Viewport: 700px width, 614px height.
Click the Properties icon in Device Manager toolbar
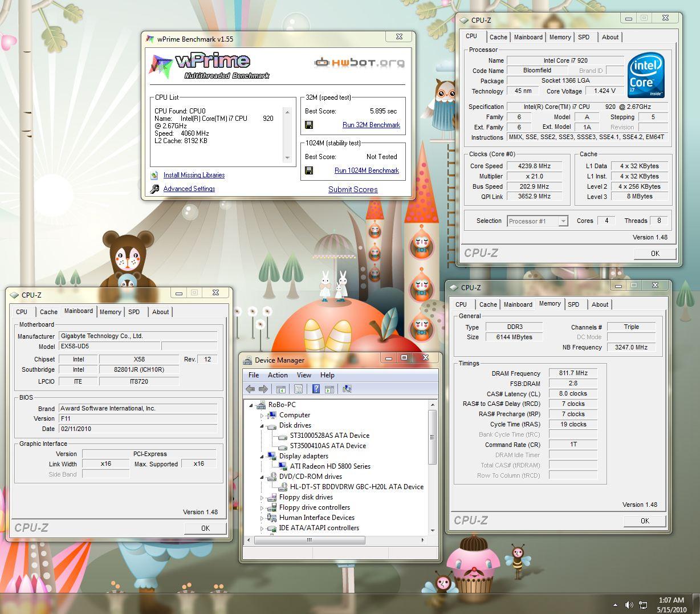pos(298,389)
